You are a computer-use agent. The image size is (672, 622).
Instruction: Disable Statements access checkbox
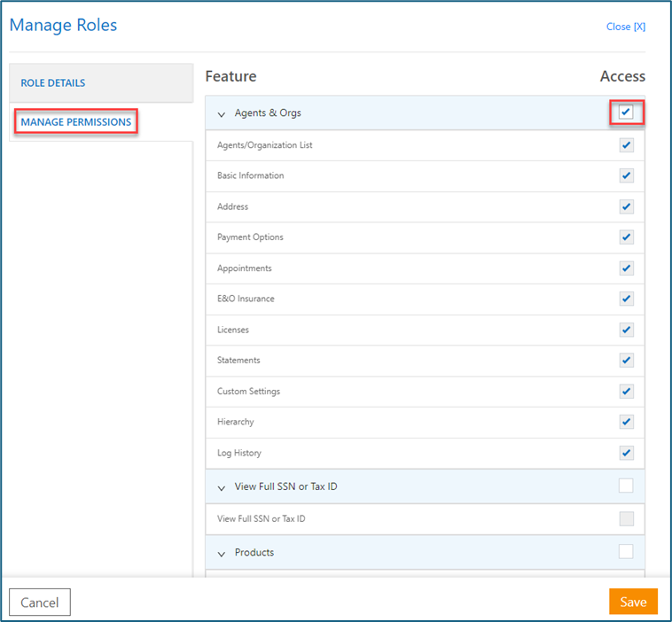[626, 361]
